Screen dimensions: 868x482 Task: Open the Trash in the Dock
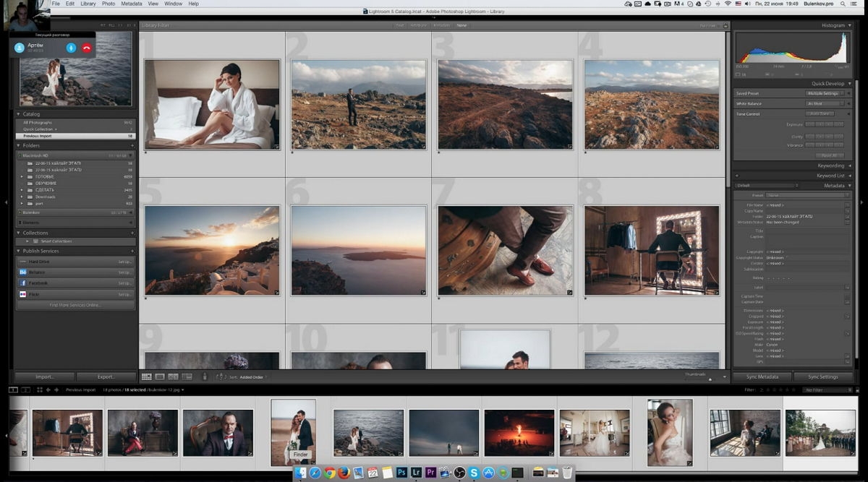point(567,472)
